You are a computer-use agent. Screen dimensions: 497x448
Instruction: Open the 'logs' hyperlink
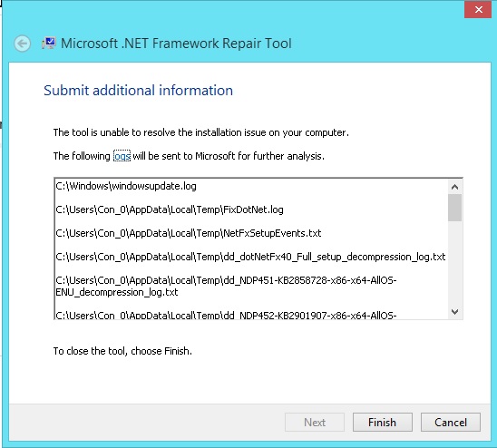pos(122,156)
